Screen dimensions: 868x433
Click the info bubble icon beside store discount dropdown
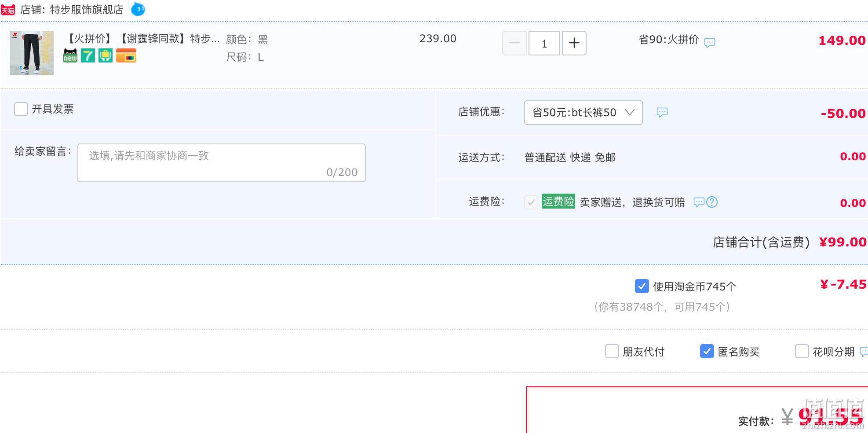point(662,112)
